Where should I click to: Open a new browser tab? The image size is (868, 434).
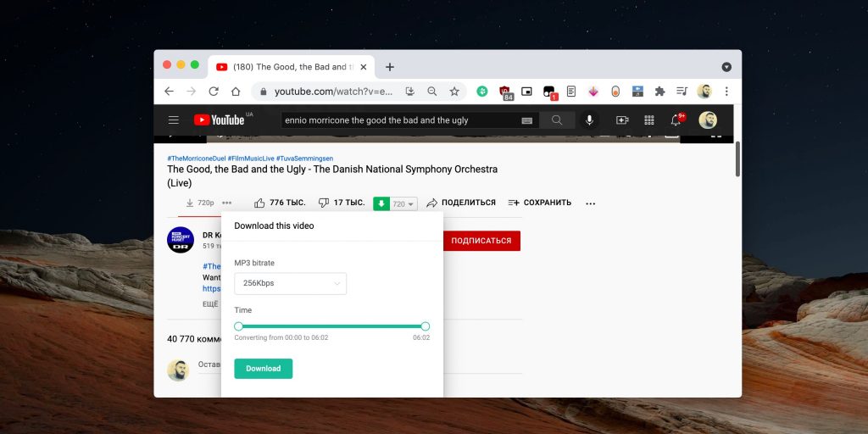coord(390,67)
